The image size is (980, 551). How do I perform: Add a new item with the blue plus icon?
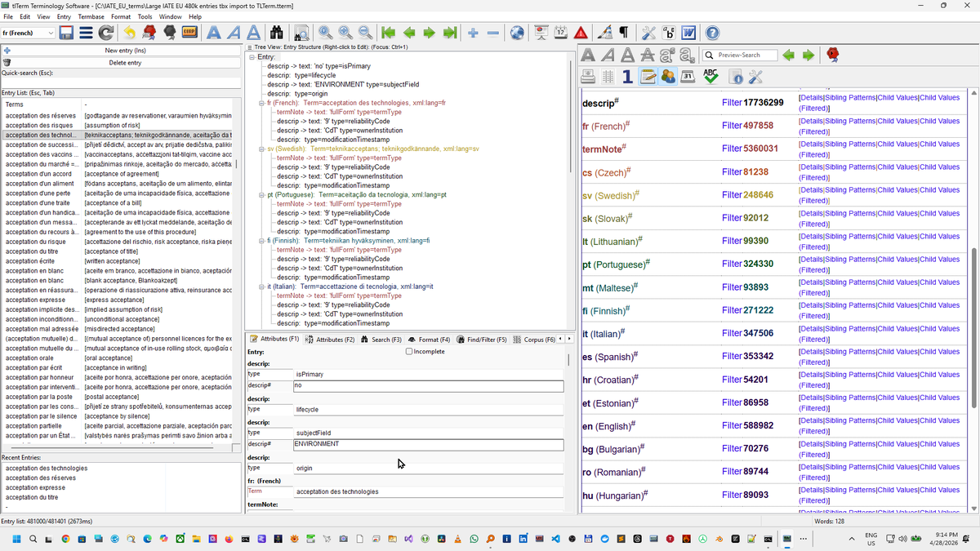pyautogui.click(x=473, y=33)
